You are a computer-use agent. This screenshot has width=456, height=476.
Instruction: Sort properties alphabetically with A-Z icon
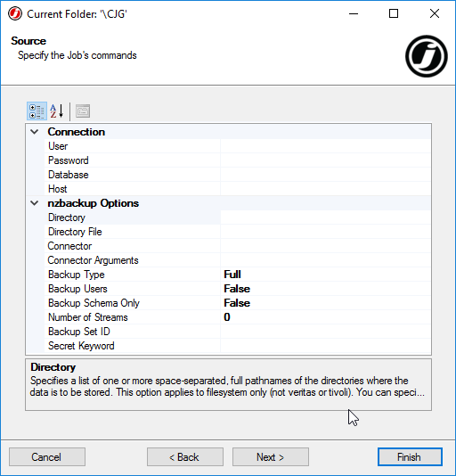57,111
